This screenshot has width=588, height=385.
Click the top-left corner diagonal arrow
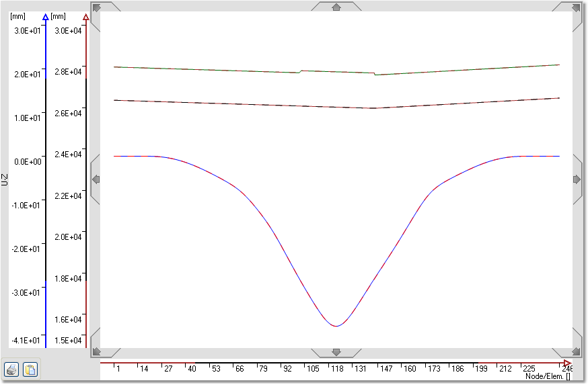tap(97, 8)
